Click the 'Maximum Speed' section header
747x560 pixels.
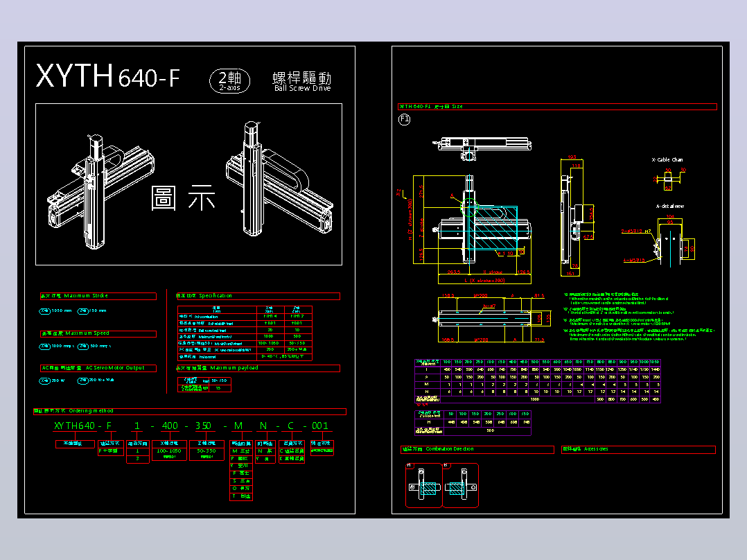click(98, 333)
